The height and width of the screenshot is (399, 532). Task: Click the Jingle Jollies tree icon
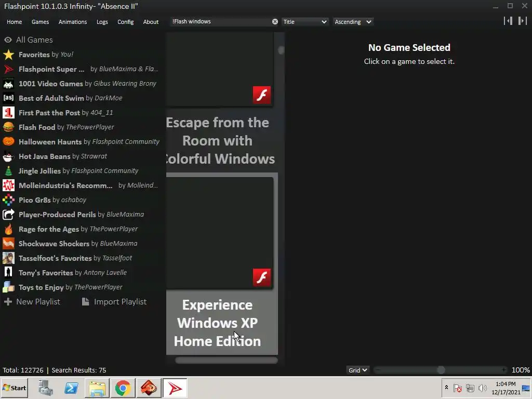[x=8, y=171]
